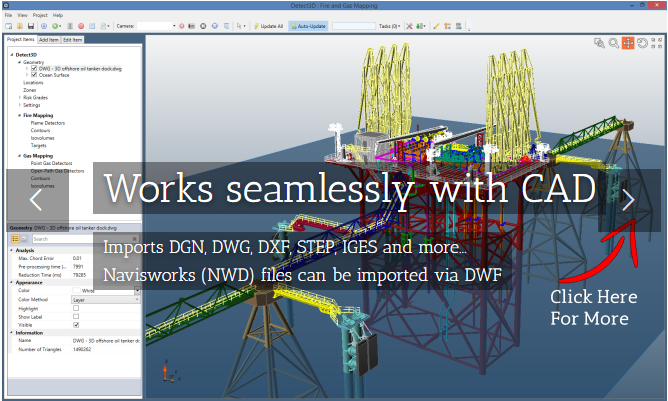Collapse the Analysis property group

(x=12, y=250)
